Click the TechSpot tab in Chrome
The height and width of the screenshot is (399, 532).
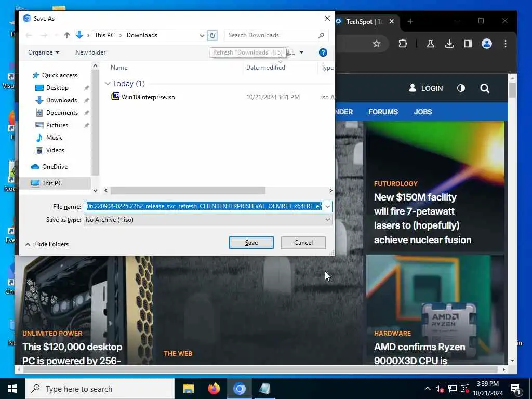[x=363, y=22]
